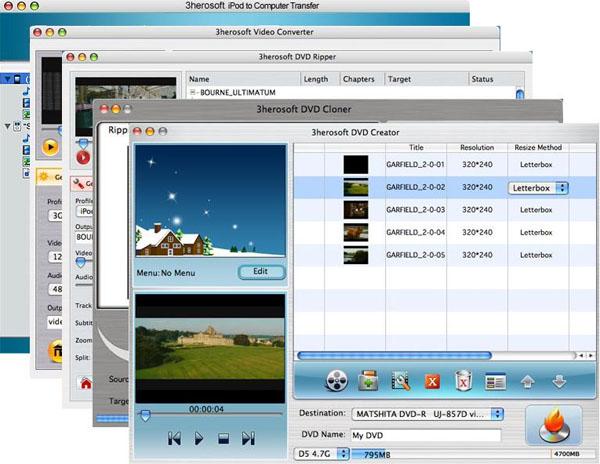This screenshot has height=464, width=600.
Task: Click the Length column header in DVD Ripper
Action: point(320,79)
